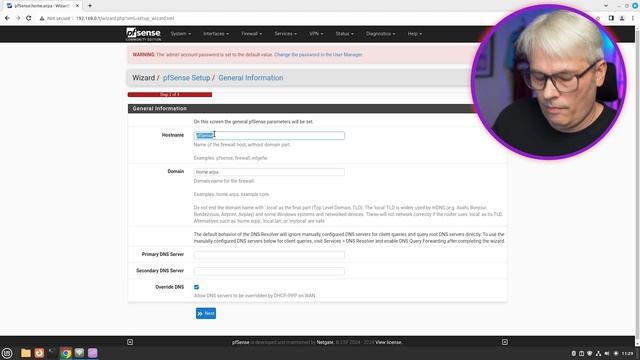Viewport: 640px width, 360px height.
Task: Expand the VPN menu
Action: click(x=316, y=34)
